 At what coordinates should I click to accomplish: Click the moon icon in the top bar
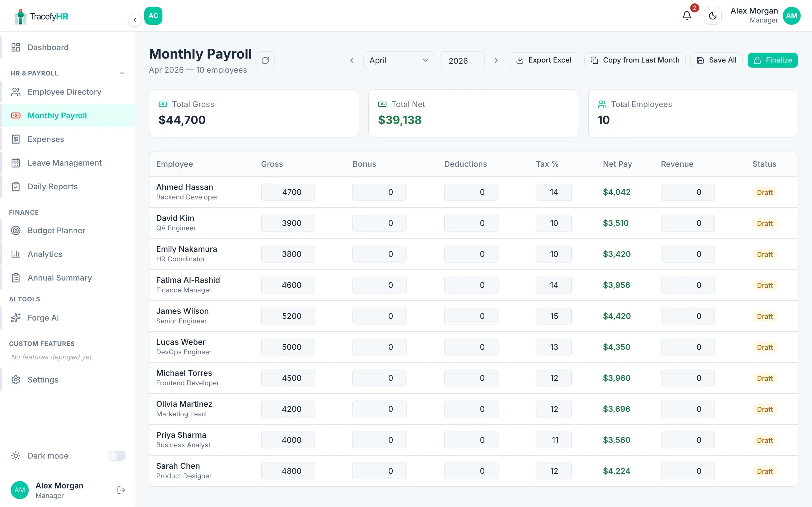(x=713, y=16)
